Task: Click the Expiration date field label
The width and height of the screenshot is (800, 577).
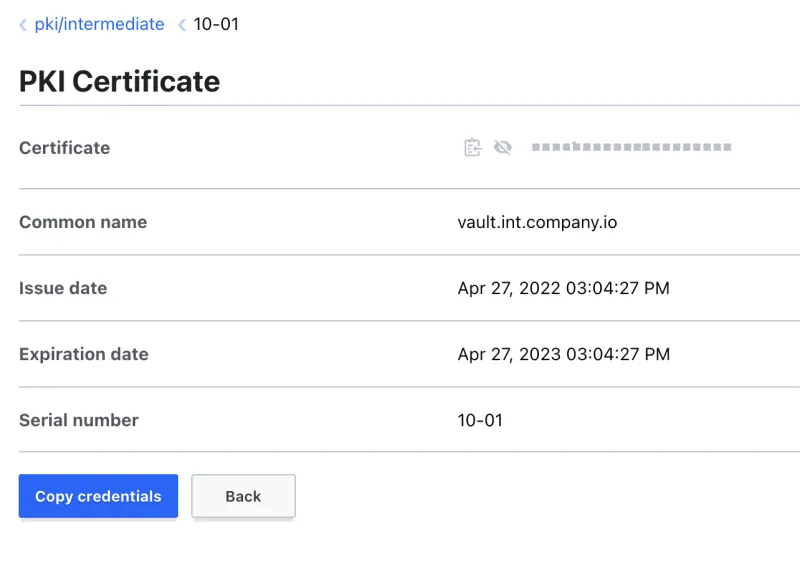Action: click(x=83, y=354)
